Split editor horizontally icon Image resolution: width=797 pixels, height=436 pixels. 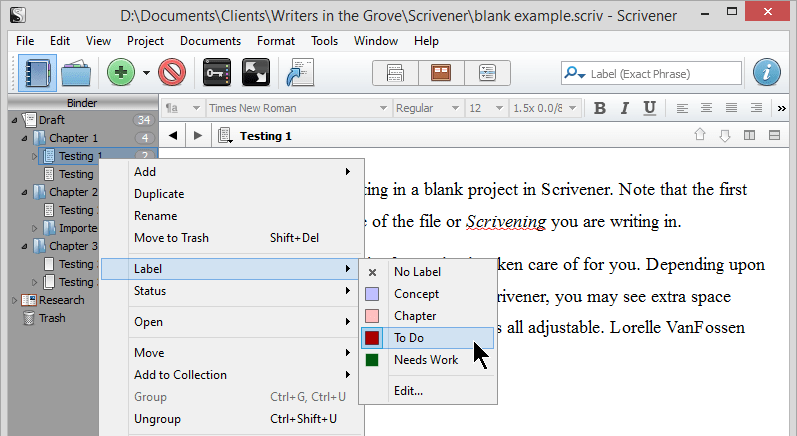(x=774, y=135)
